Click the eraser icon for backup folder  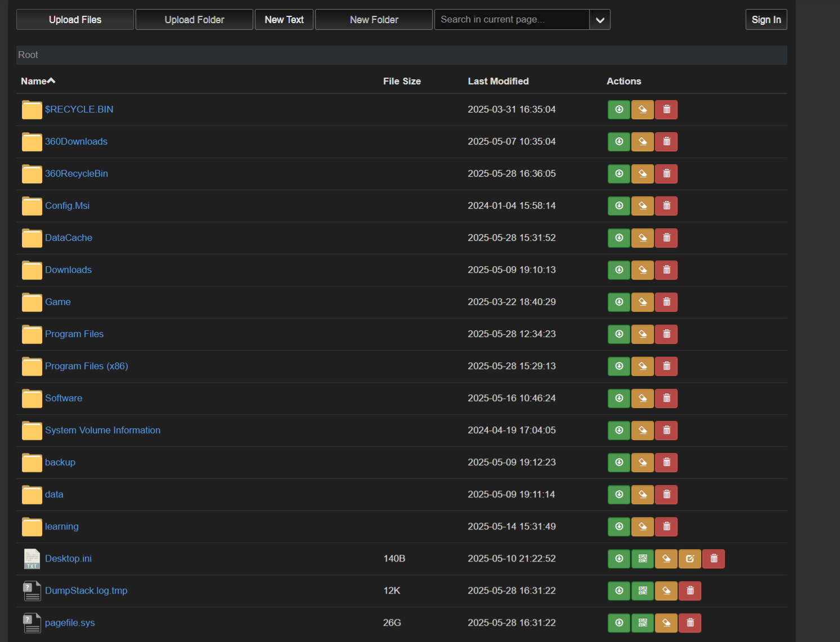[x=643, y=463]
